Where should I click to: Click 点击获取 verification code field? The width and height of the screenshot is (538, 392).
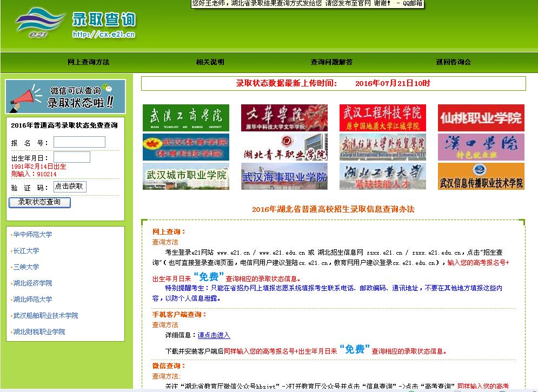[70, 187]
